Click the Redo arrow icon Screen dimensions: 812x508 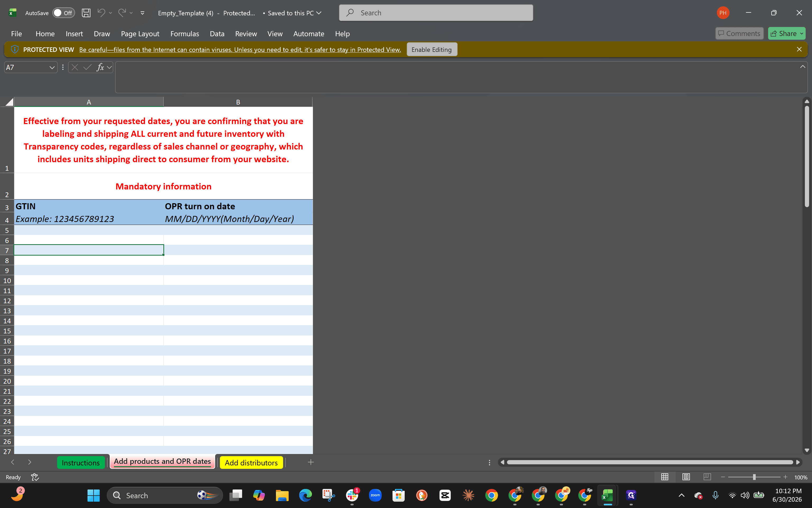tap(122, 13)
